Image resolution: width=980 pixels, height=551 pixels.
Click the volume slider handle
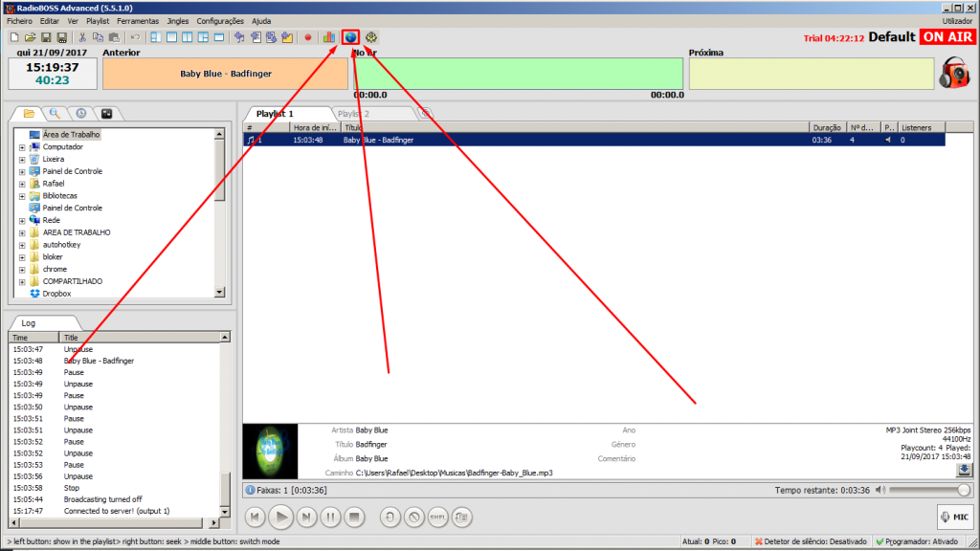(x=962, y=490)
